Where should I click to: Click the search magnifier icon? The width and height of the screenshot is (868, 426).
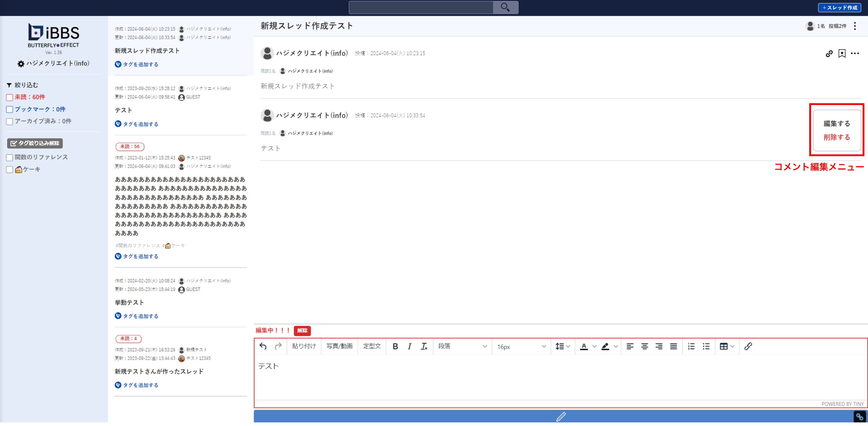tap(505, 7)
